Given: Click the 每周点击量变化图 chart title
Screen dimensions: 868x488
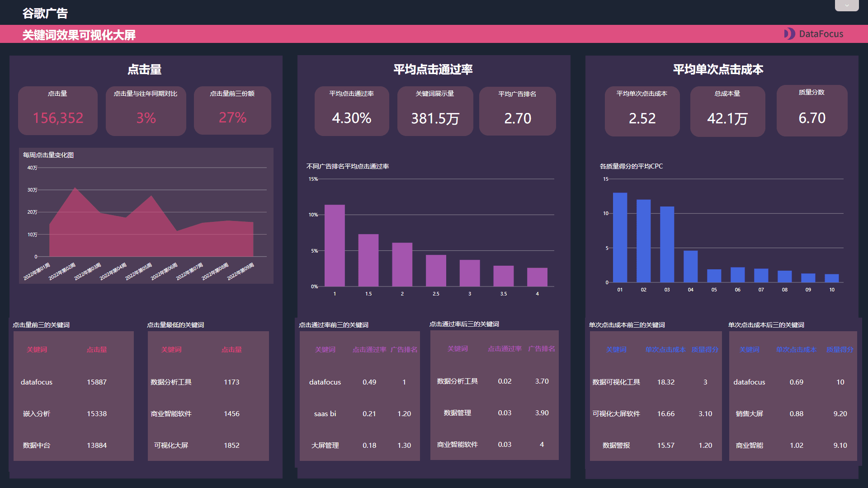Looking at the screenshot, I should click(x=48, y=155).
